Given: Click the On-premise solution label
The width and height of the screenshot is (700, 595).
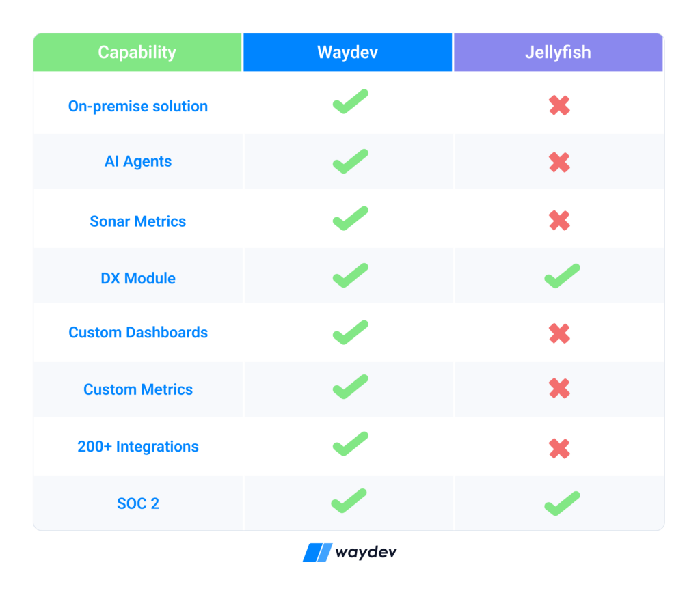Looking at the screenshot, I should coord(138,107).
